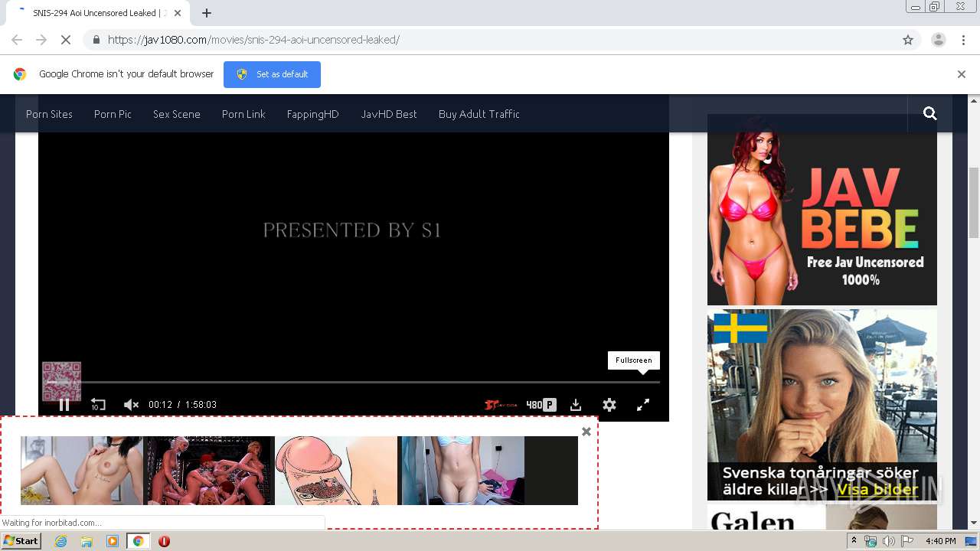Bookmark this page with star

908,40
